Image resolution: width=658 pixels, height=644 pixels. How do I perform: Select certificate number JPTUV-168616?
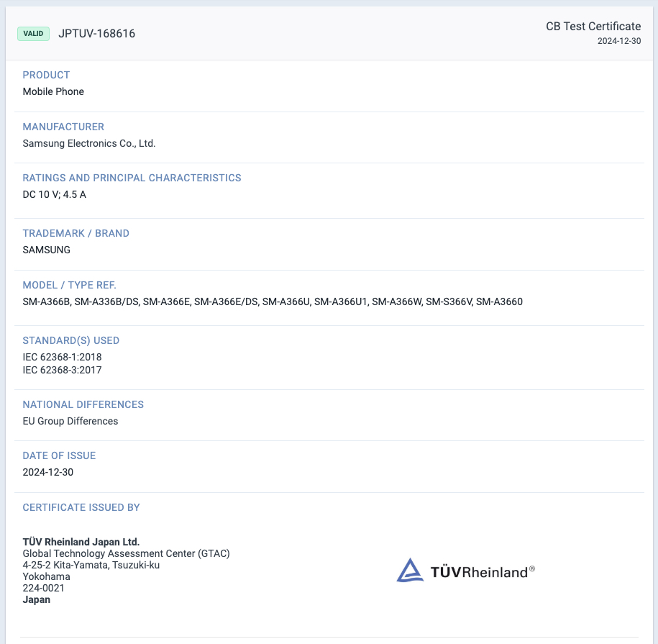pyautogui.click(x=96, y=34)
